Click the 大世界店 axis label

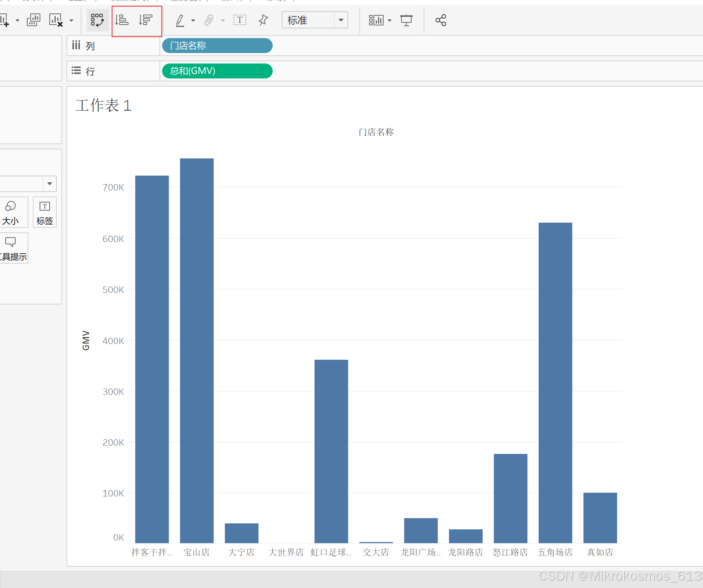(286, 552)
